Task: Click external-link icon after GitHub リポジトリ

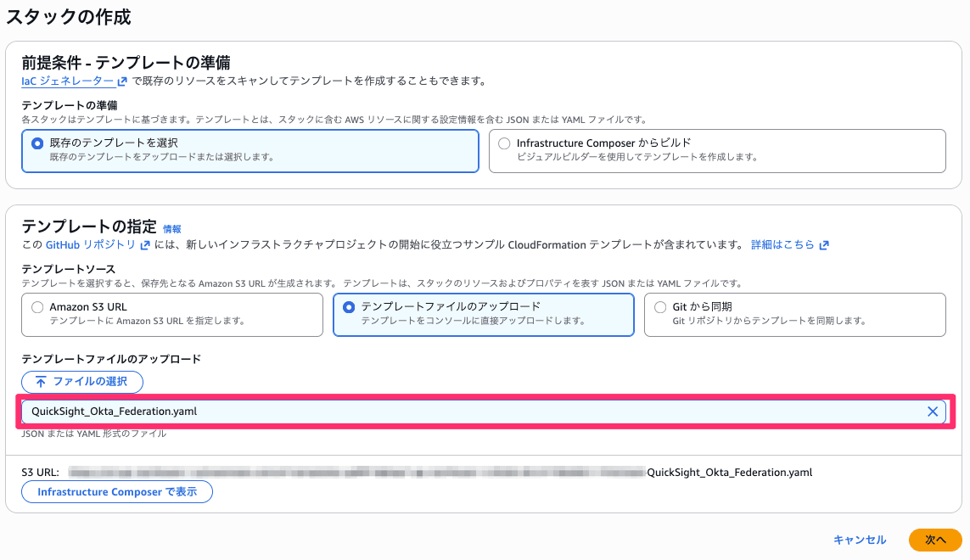Action: tap(145, 245)
